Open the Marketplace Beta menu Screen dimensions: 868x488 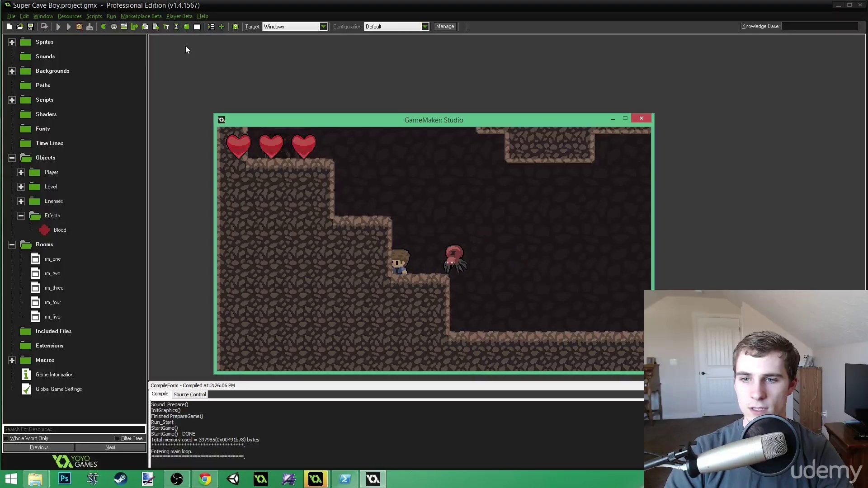[x=141, y=16]
